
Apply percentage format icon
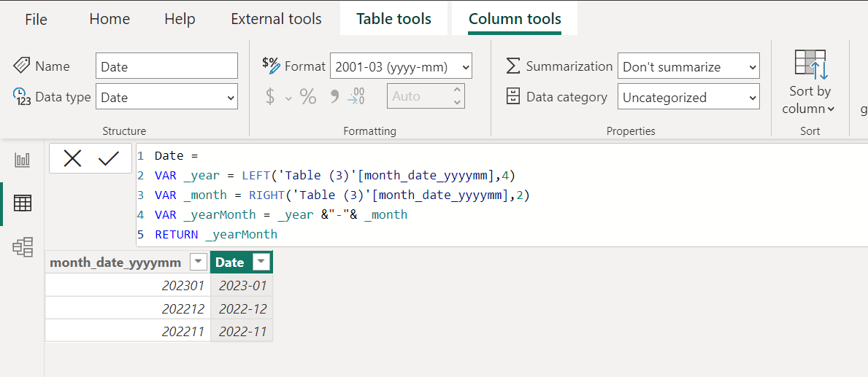[x=308, y=97]
